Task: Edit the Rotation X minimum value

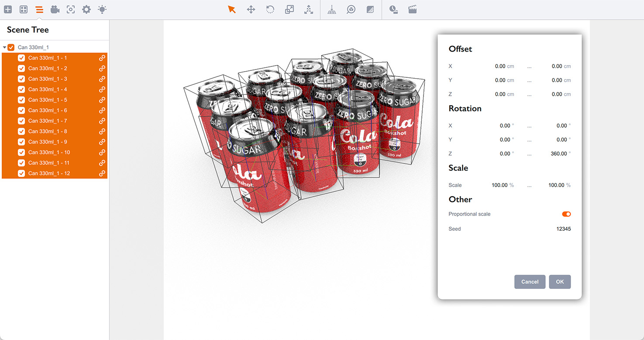Action: [505, 126]
